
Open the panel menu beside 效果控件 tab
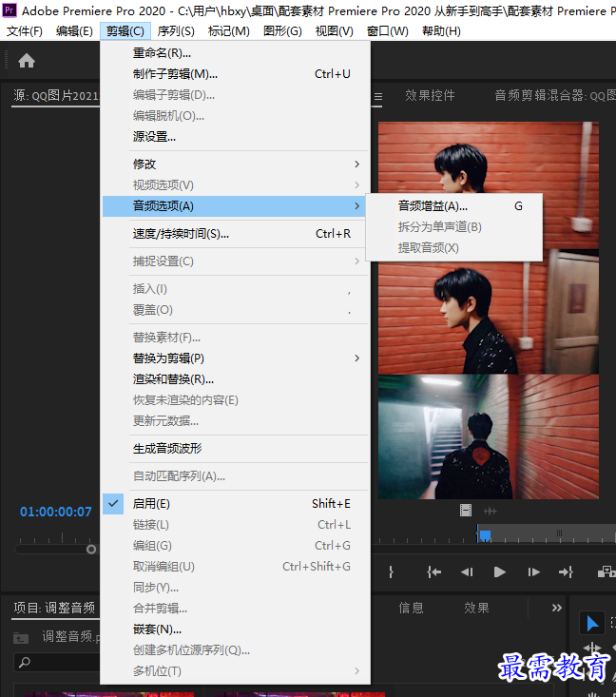coord(378,96)
